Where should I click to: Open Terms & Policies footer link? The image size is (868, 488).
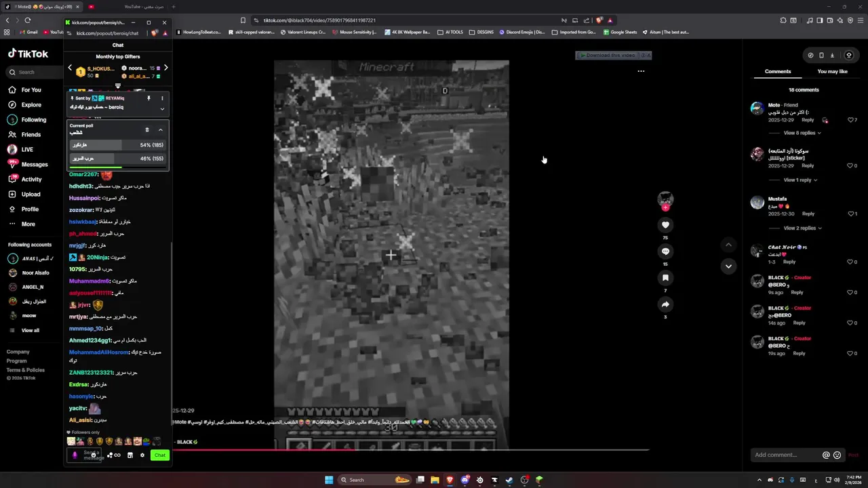[26, 370]
